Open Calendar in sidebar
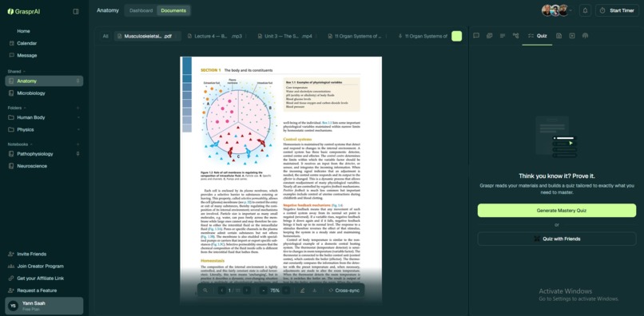The image size is (644, 316). click(x=44, y=43)
